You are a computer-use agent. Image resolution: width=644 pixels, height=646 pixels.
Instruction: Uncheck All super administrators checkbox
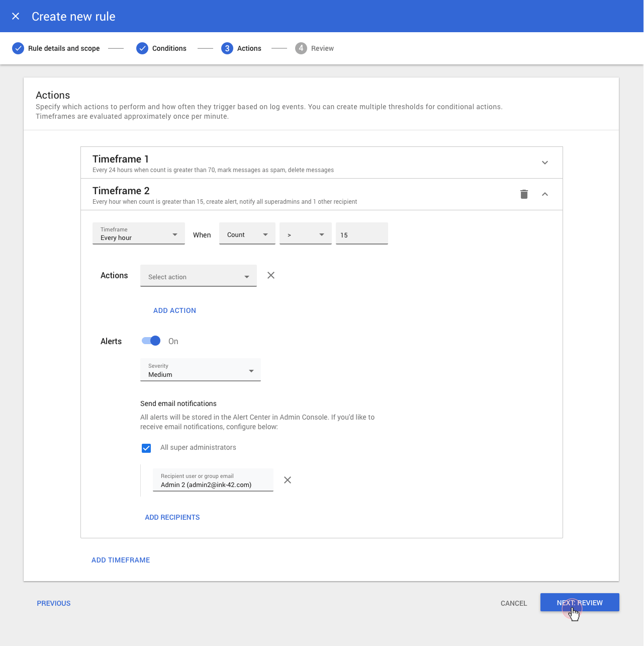(x=146, y=448)
